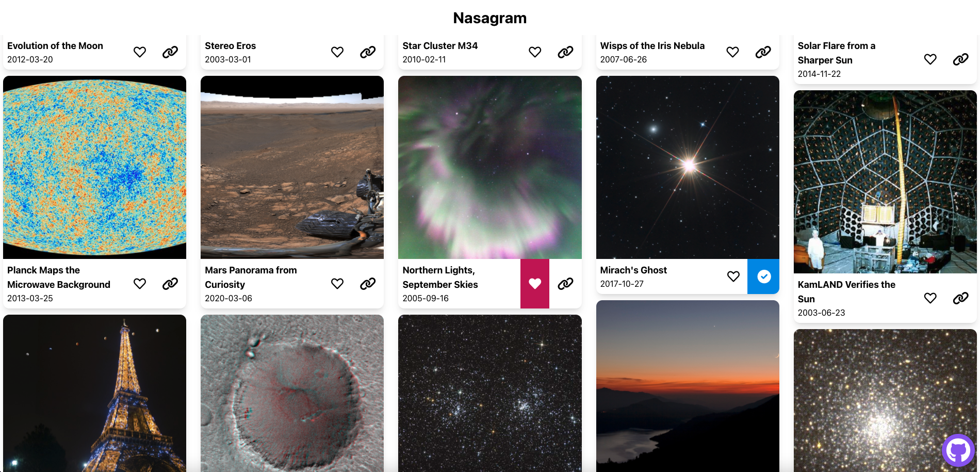
Task: Like the Evolution of the Moon post
Action: point(140,52)
